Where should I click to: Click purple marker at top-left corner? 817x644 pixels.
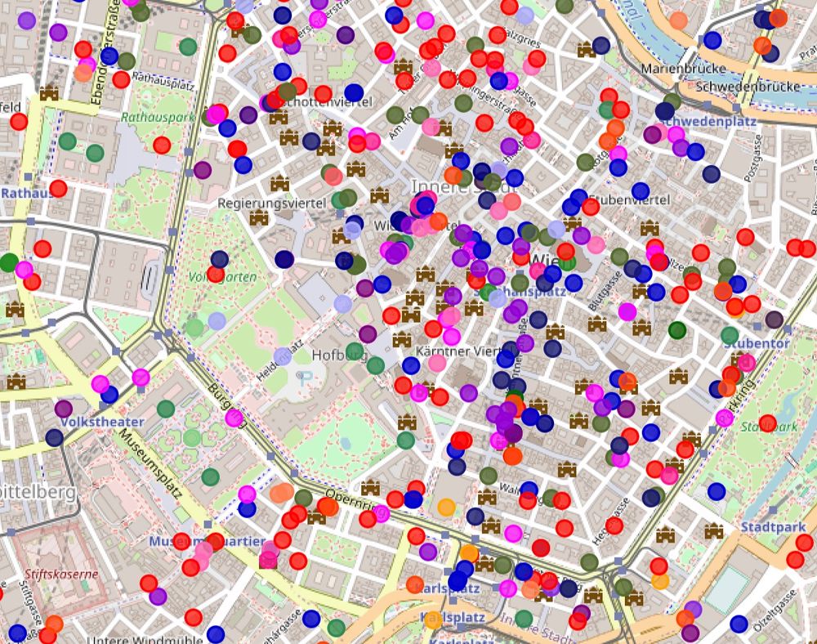point(26,21)
